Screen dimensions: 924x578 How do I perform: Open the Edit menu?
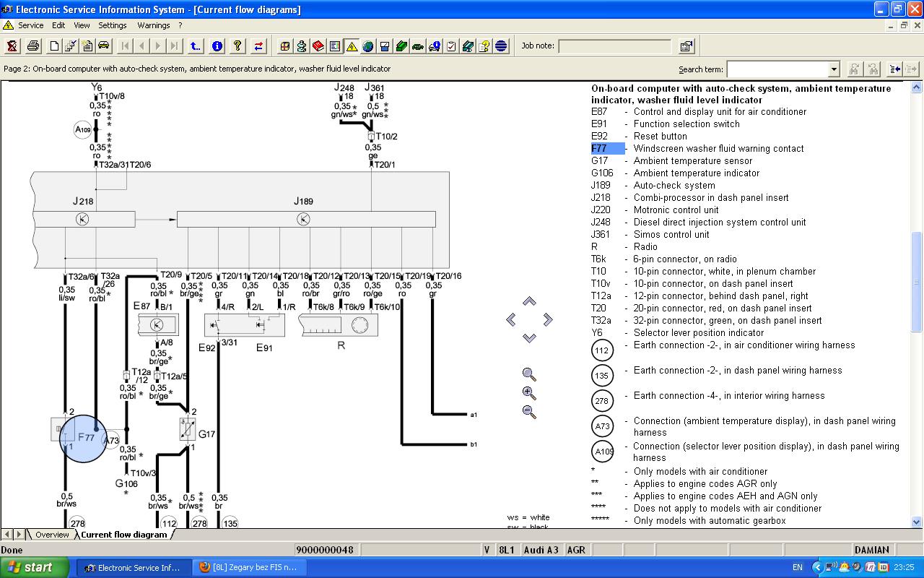58,25
